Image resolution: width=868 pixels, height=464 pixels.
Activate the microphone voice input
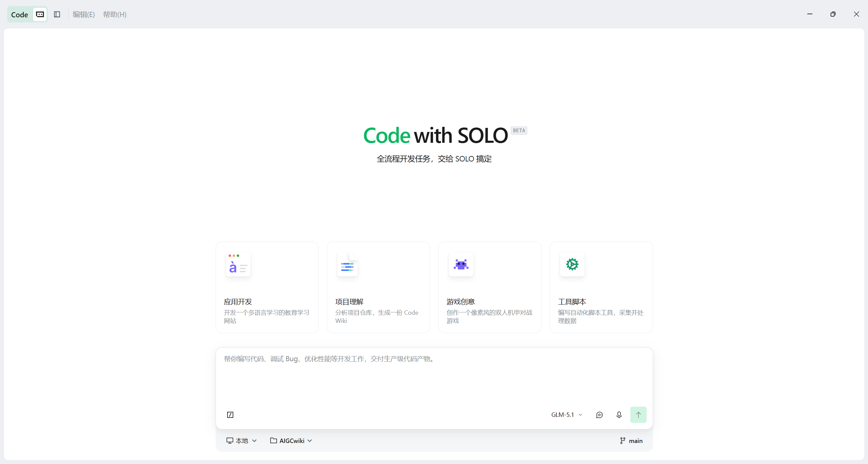619,414
